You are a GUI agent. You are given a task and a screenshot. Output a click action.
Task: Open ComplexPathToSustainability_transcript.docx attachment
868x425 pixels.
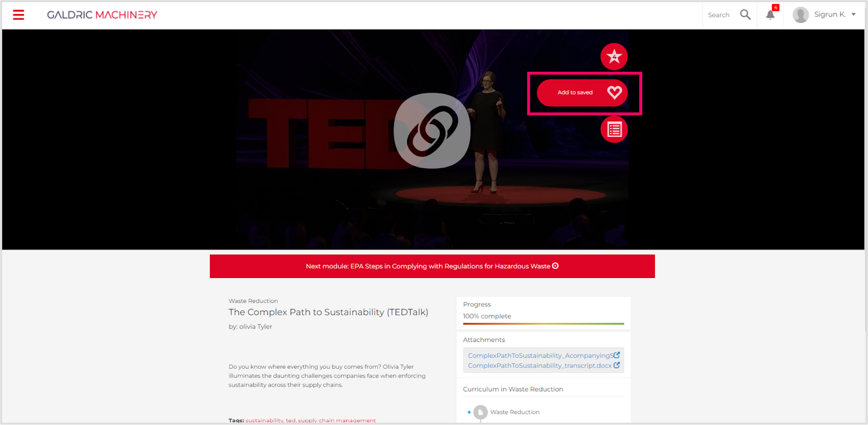[x=540, y=365]
